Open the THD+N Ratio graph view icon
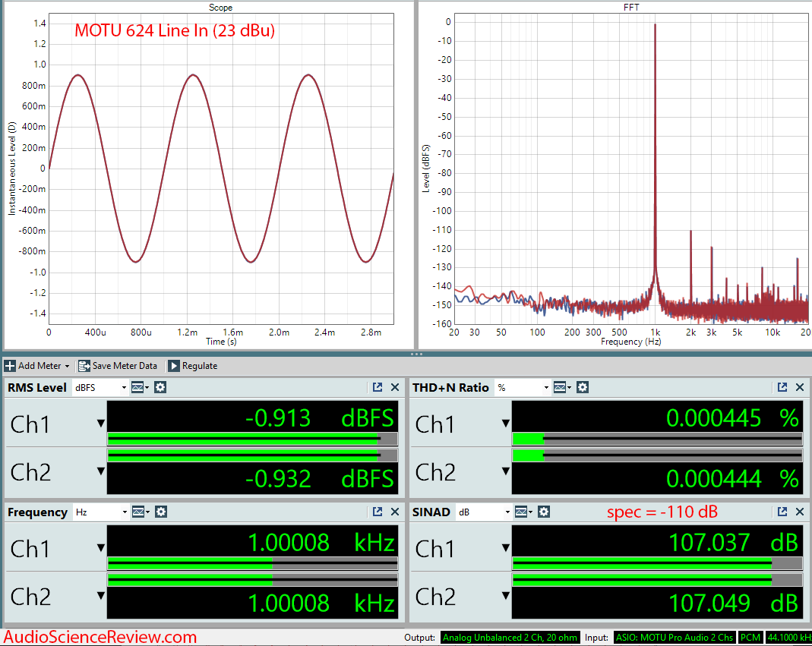This screenshot has height=646, width=812. tap(561, 387)
